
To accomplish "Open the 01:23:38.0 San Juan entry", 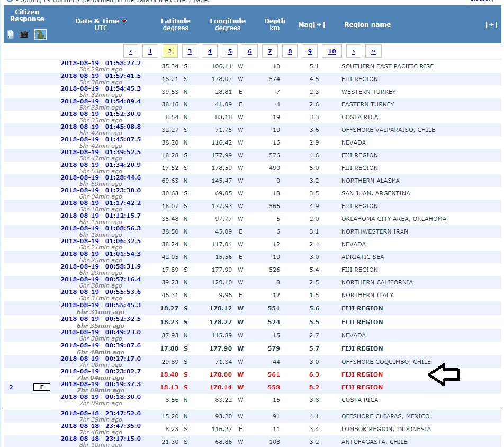I will [x=101, y=190].
